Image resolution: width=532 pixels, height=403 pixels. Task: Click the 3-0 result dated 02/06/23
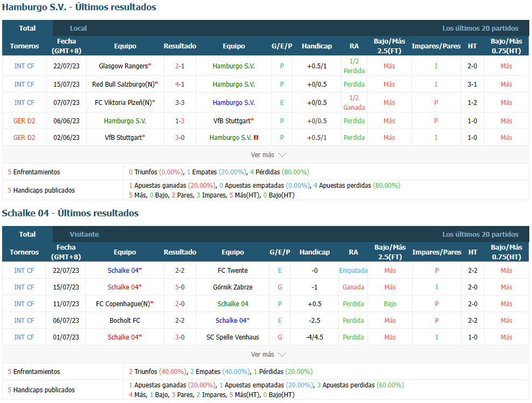point(180,138)
